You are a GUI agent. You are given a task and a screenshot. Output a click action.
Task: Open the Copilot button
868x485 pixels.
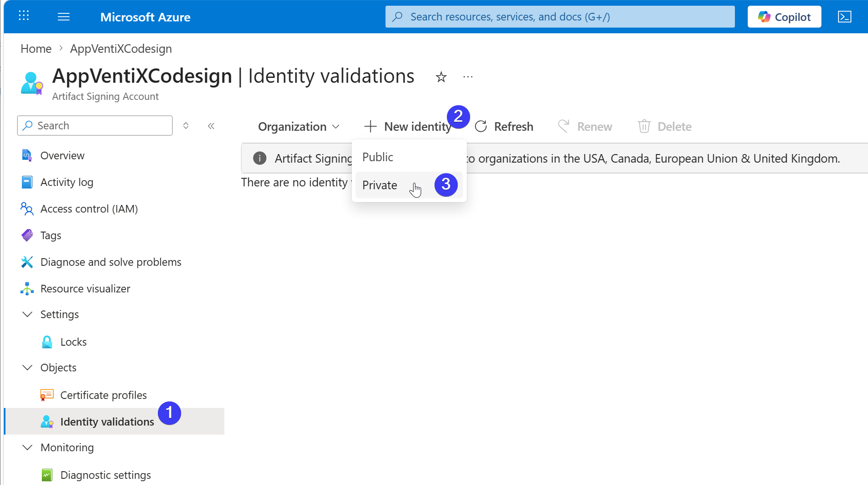[x=784, y=17]
